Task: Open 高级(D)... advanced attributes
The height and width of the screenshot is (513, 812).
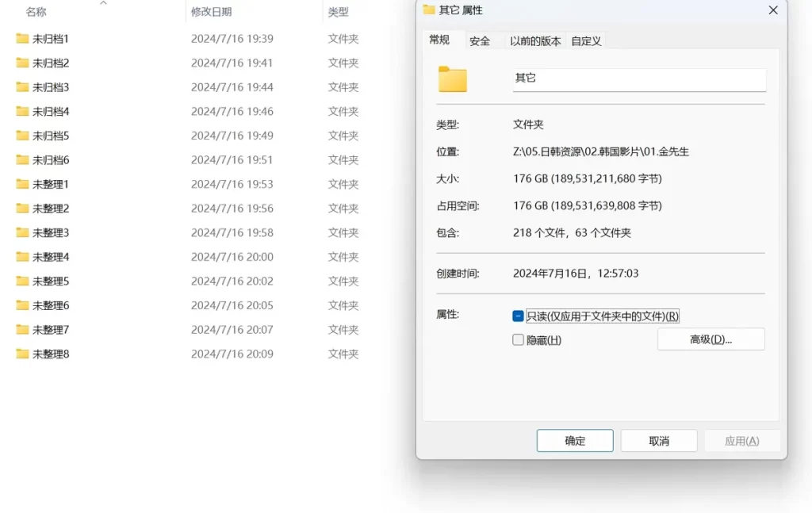Action: (711, 339)
